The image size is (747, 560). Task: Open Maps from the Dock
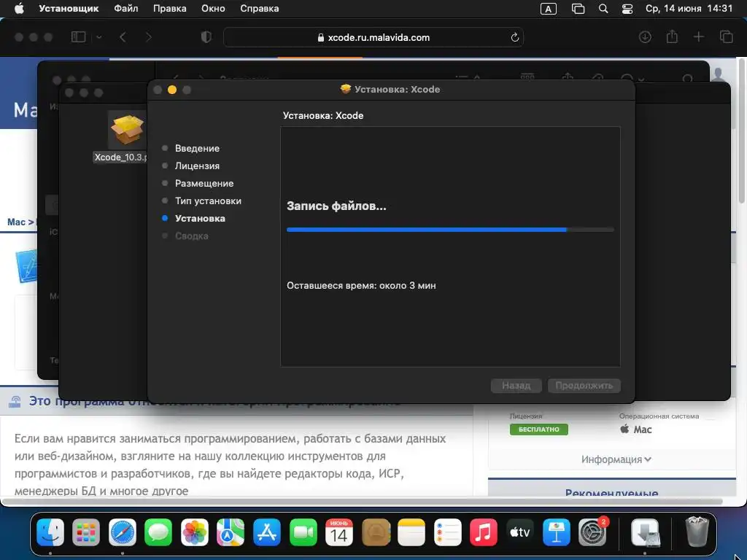coord(231,532)
